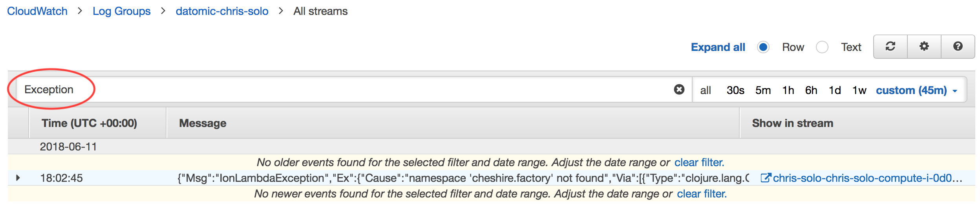Clear the filter with the X icon

[x=679, y=89]
